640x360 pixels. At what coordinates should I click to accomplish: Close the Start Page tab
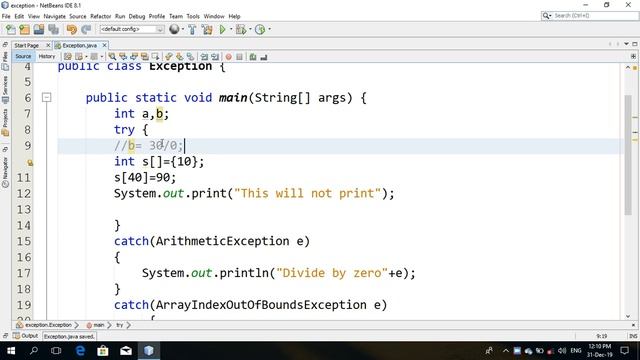point(48,45)
